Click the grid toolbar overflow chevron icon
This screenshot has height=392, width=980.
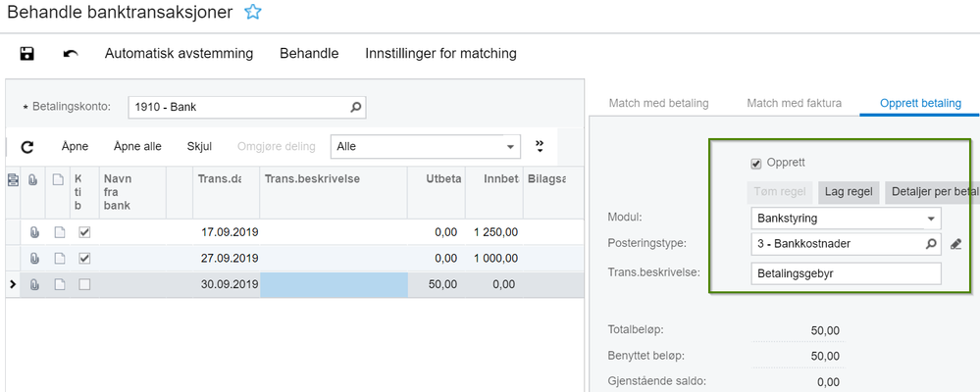[x=539, y=147]
